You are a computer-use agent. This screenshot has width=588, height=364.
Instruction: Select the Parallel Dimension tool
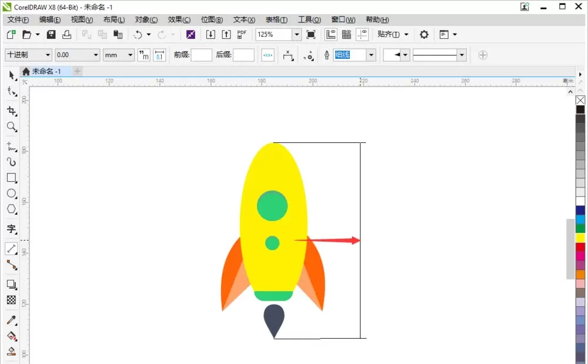(x=12, y=249)
